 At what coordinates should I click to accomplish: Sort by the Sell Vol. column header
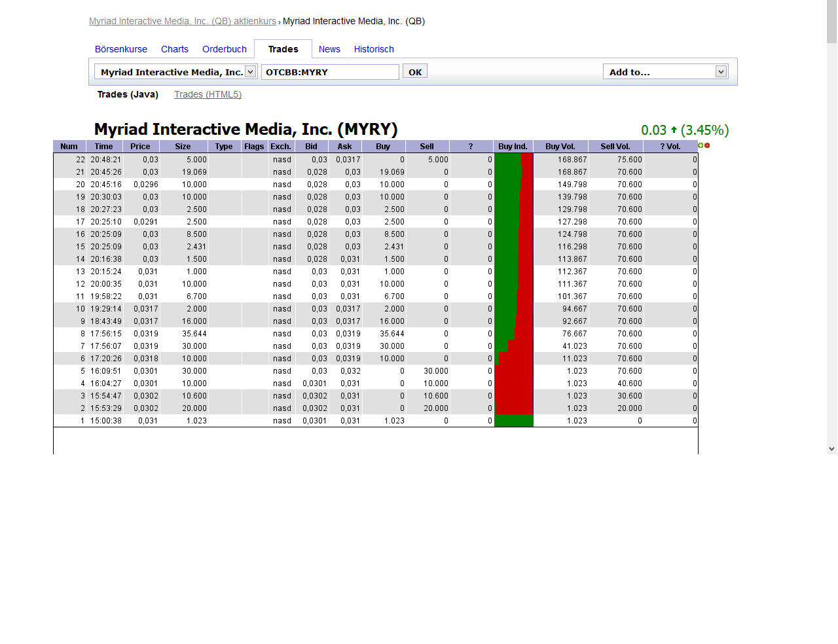pos(615,147)
